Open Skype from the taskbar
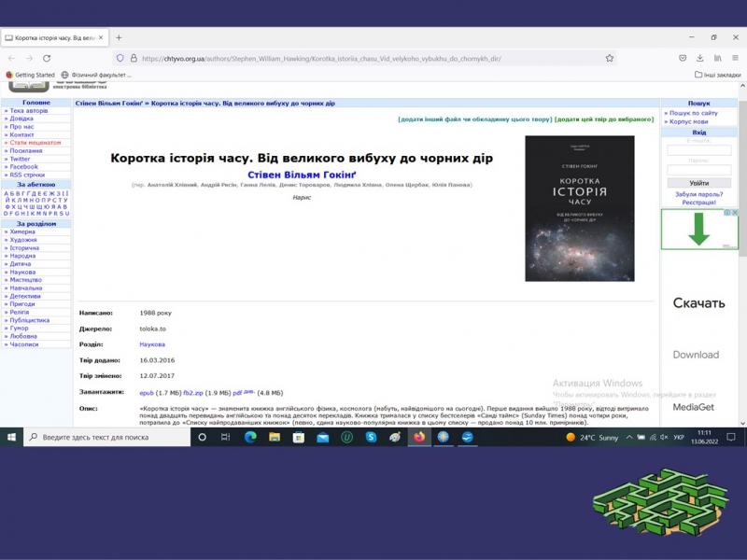The height and width of the screenshot is (560, 747). (371, 437)
